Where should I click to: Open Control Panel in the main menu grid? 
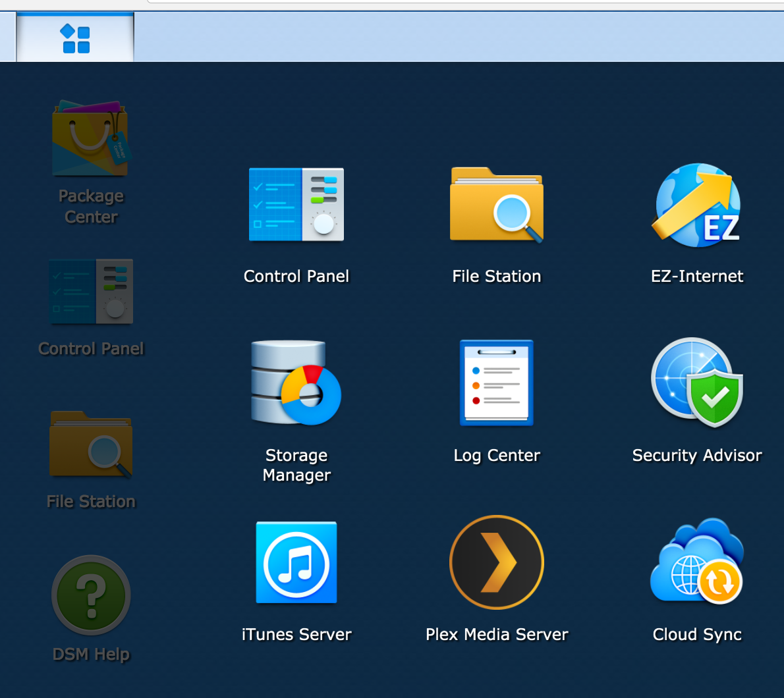pos(296,204)
